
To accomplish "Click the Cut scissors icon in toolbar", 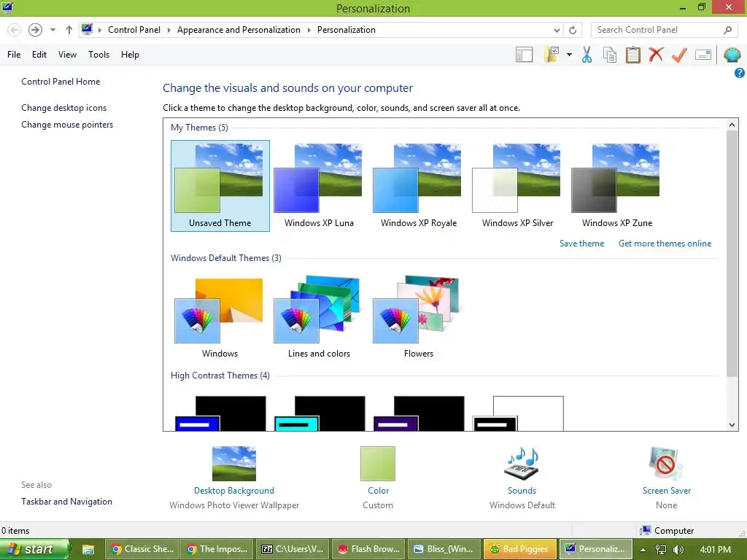I will [587, 55].
